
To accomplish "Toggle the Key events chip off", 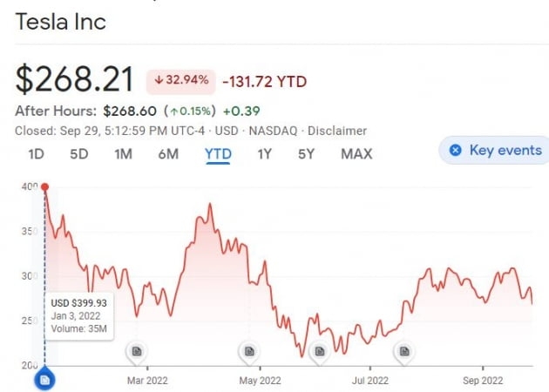I will click(x=495, y=150).
